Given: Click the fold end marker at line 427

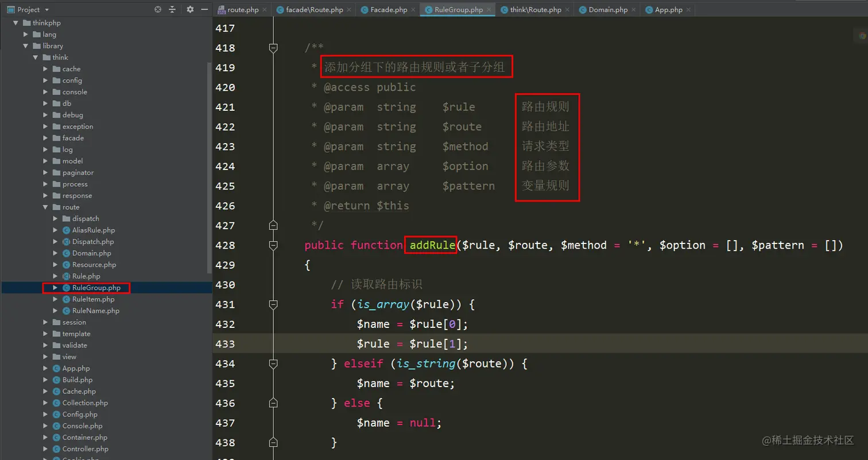Looking at the screenshot, I should click(x=273, y=225).
